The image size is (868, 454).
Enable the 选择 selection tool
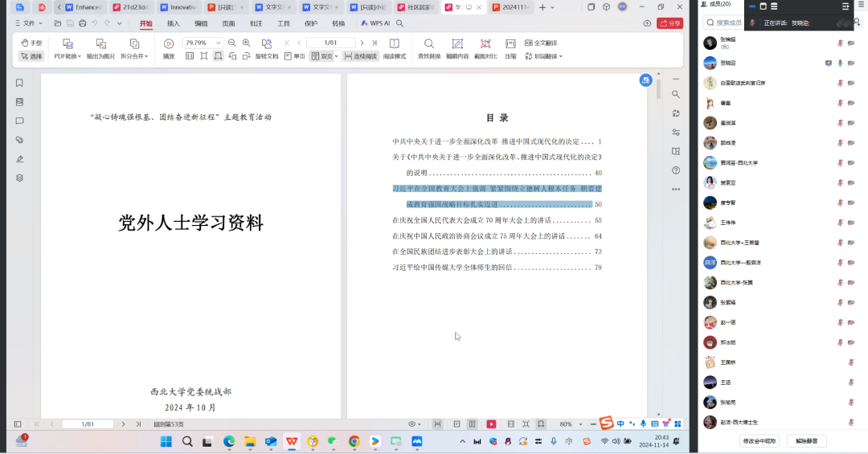[x=31, y=56]
